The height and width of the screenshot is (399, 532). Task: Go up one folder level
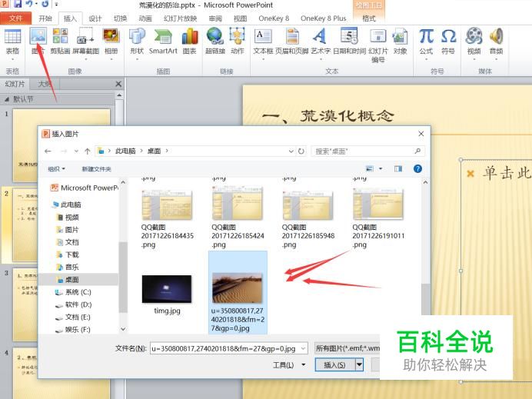coord(88,151)
